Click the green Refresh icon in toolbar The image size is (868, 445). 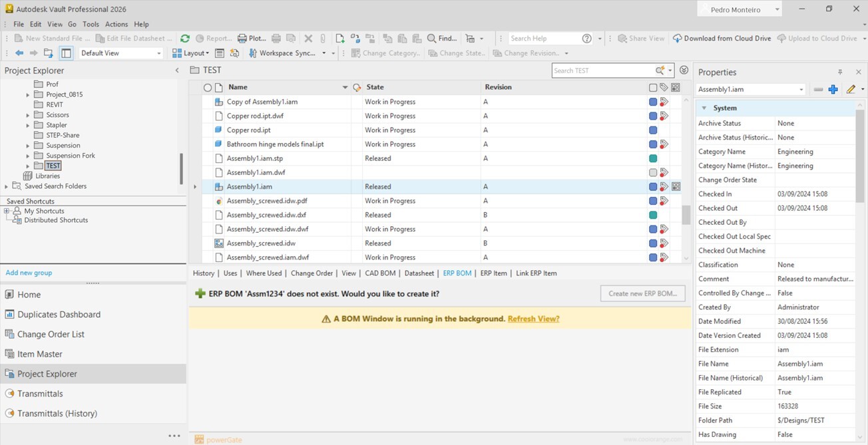point(185,39)
